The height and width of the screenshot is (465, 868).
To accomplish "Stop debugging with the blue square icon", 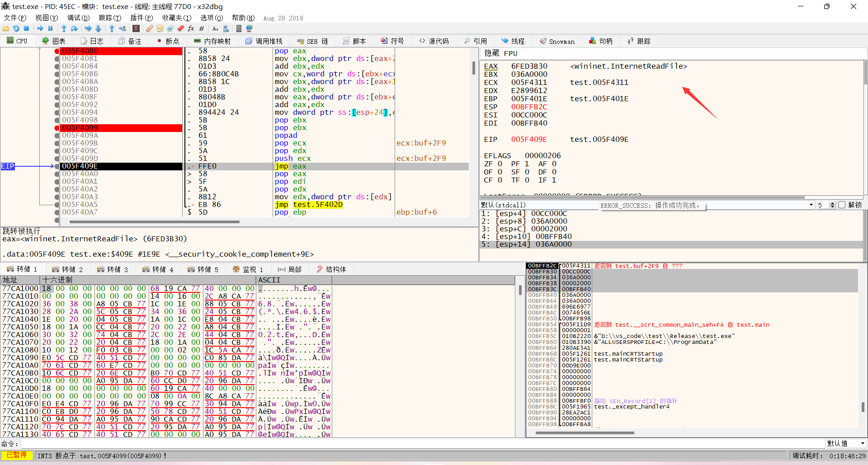I will 27,28.
